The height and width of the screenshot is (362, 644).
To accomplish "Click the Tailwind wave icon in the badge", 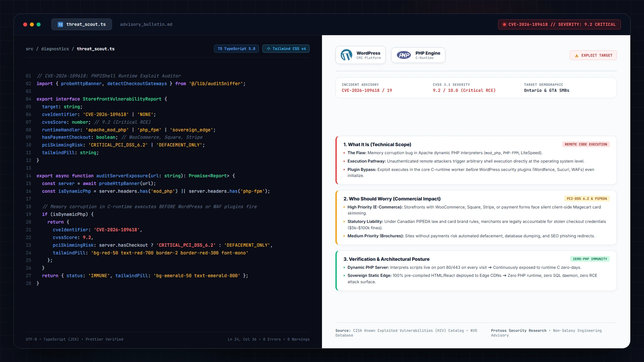I will (x=268, y=49).
